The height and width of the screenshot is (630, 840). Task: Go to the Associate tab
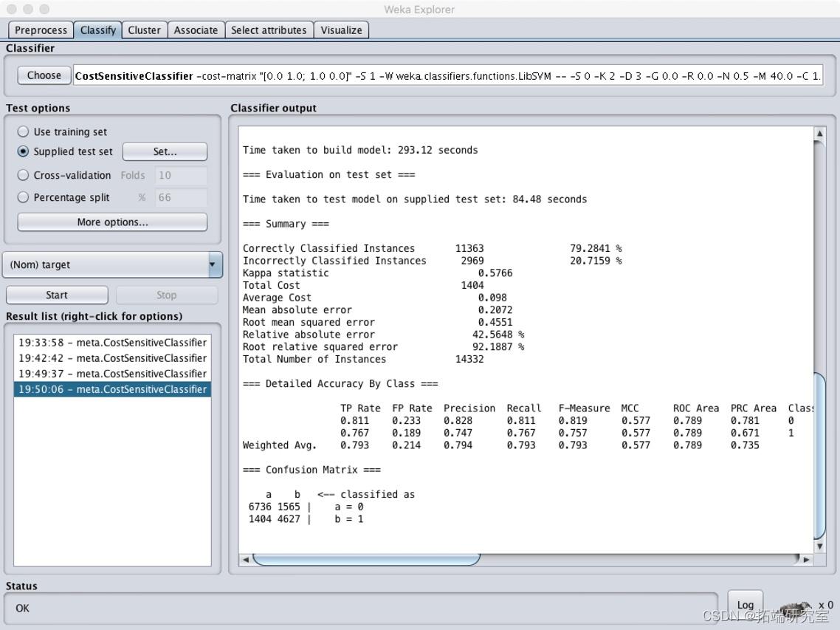tap(196, 30)
